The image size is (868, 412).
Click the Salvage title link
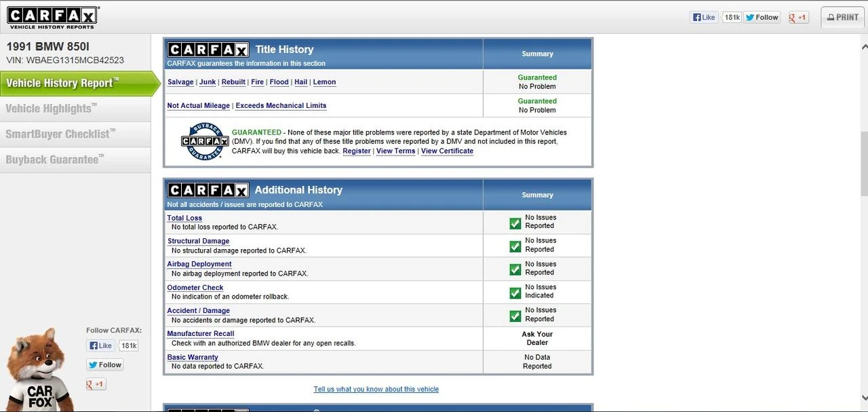coord(180,82)
